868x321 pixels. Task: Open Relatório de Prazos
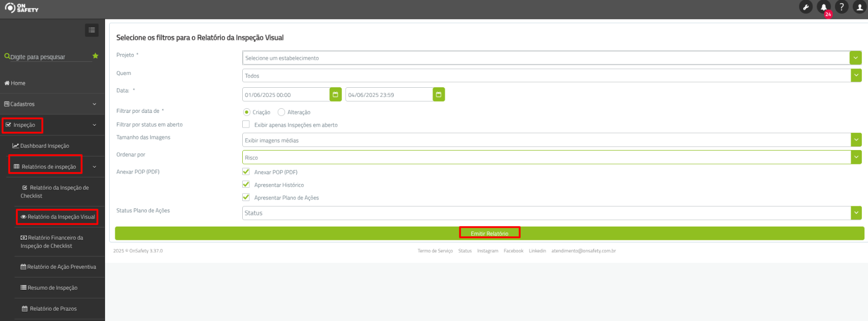click(x=49, y=309)
